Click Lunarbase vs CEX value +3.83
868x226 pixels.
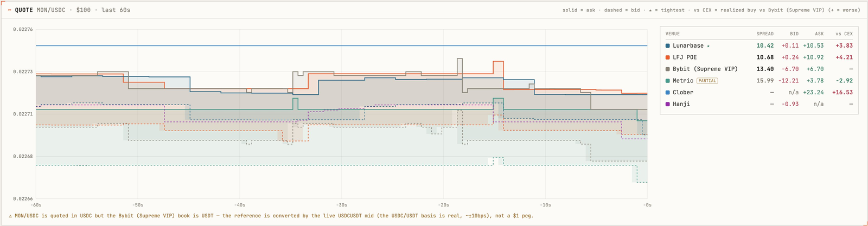(x=844, y=46)
